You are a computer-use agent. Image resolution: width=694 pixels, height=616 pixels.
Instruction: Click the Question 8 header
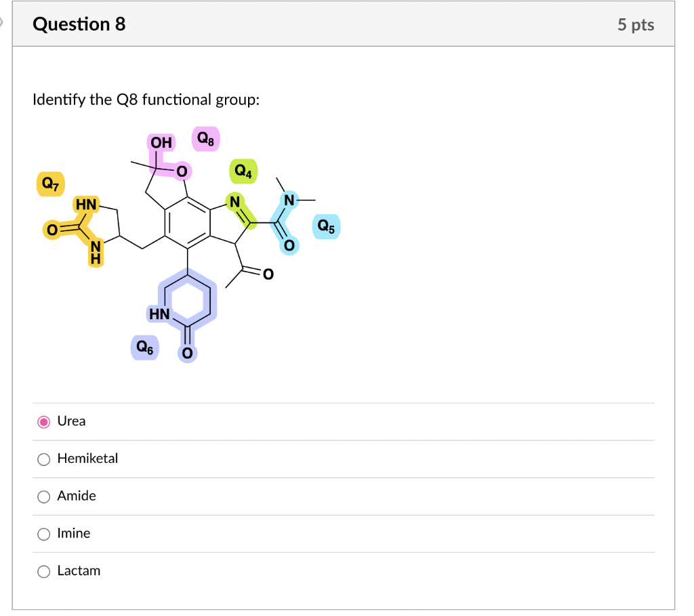tap(79, 24)
